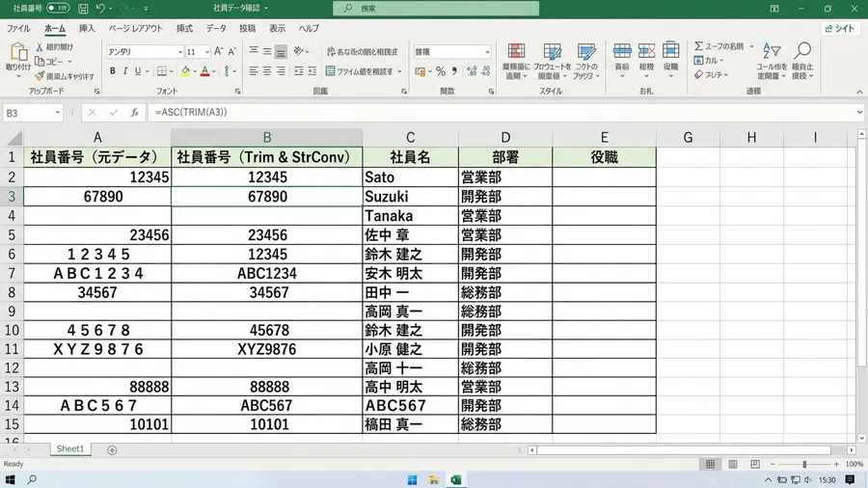This screenshot has width=868, height=488.
Task: Expand the font name dropdown
Action: click(180, 51)
